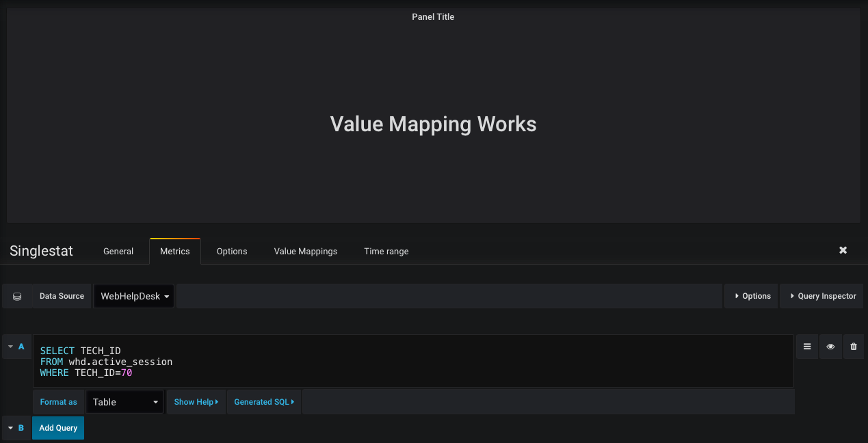Viewport: 868px width, 443px height.
Task: Click the Add Query button
Action: pos(57,427)
